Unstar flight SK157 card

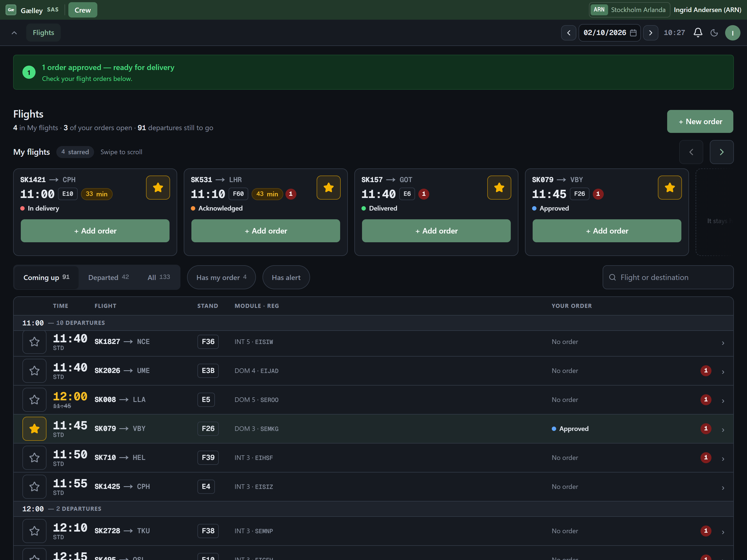(499, 188)
